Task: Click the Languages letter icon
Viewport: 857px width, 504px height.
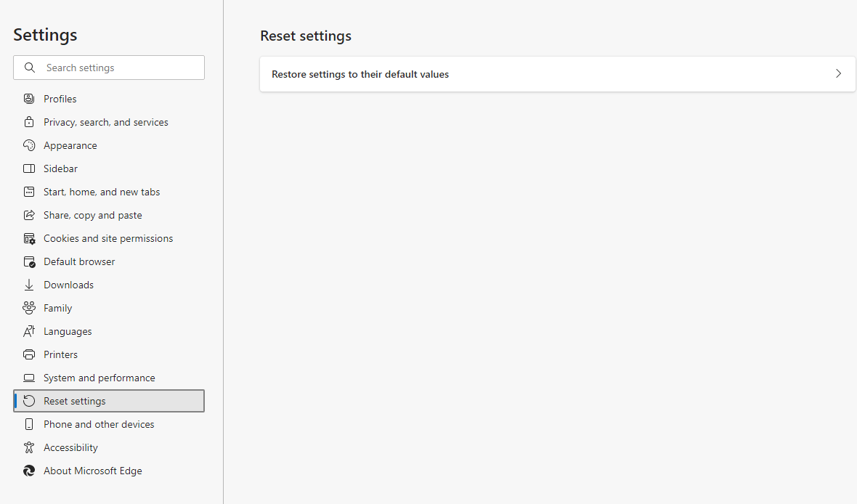Action: point(29,331)
